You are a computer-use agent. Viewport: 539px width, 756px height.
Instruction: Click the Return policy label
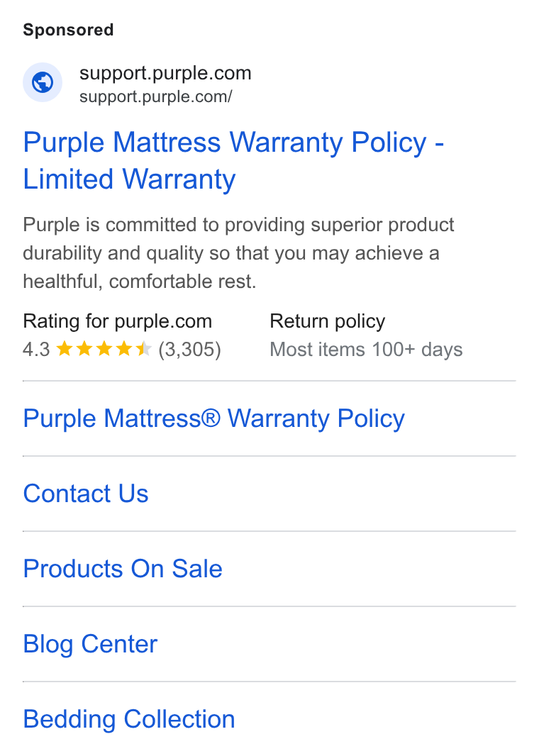pos(328,321)
